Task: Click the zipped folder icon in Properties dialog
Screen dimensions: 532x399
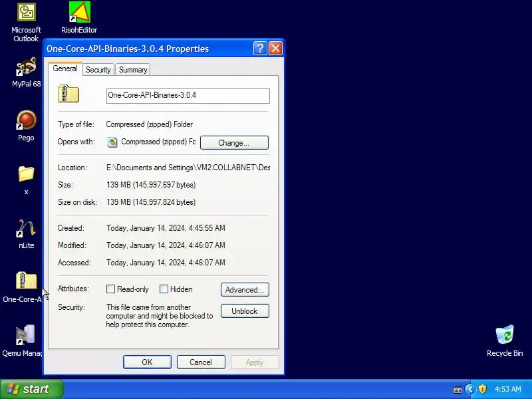Action: 68,94
